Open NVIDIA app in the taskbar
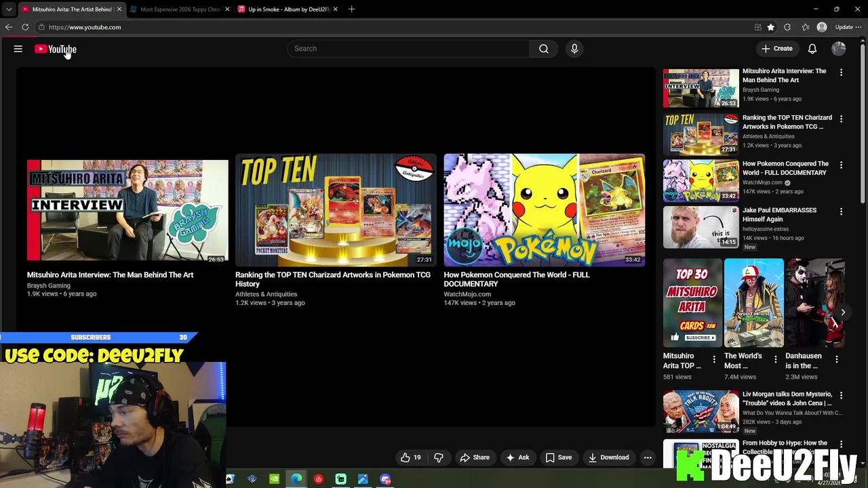This screenshot has width=868, height=488. click(274, 479)
